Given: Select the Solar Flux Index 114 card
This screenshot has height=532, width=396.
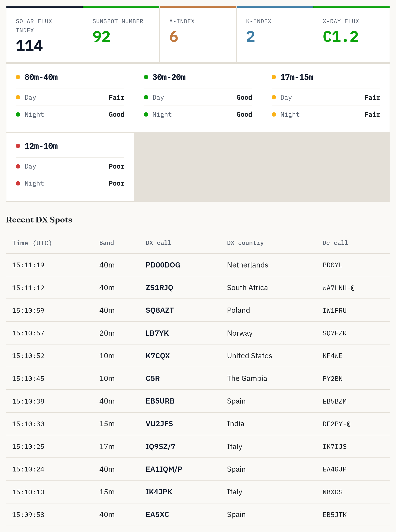Looking at the screenshot, I should click(x=45, y=34).
